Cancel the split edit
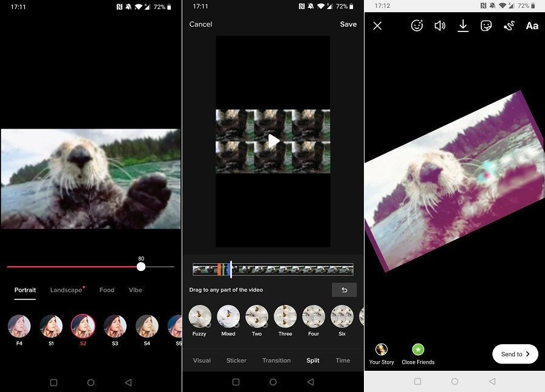The image size is (545, 392). pos(200,24)
